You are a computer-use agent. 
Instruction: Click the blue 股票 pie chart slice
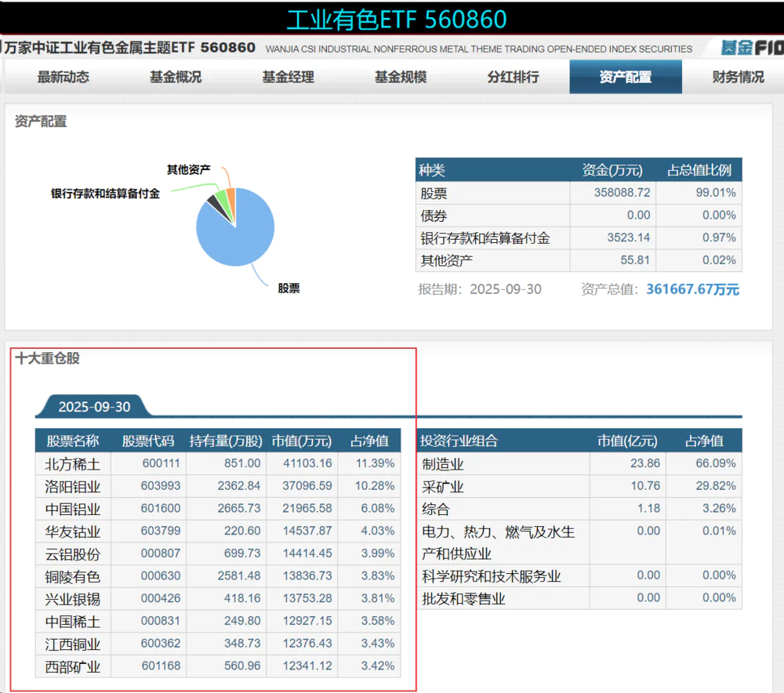coord(231,235)
